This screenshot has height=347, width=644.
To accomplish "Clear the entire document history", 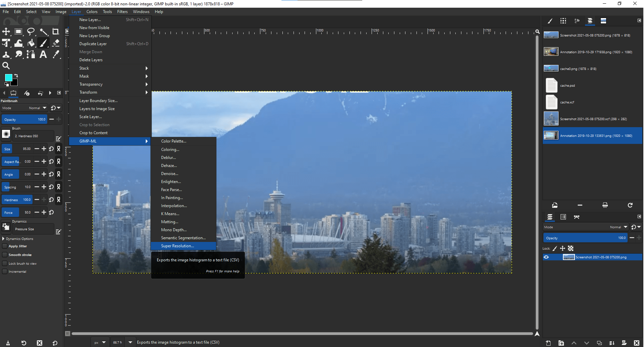I will click(x=605, y=205).
